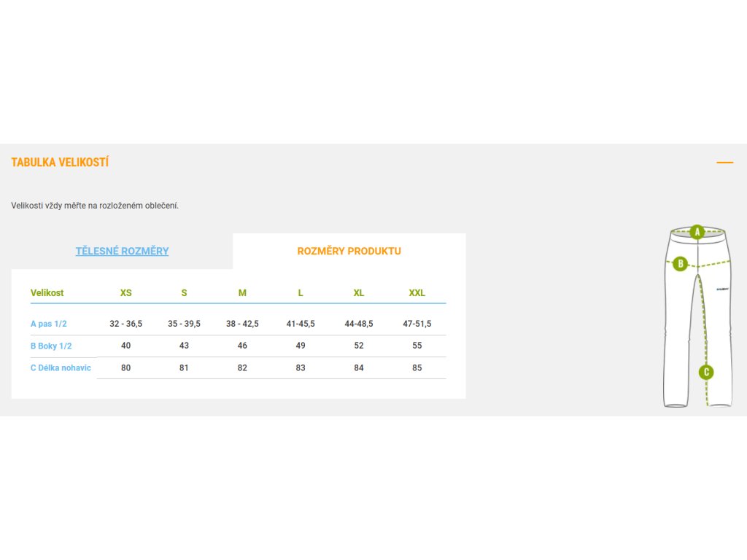Click the leg length value 80
The width and height of the screenshot is (747, 560).
[125, 367]
